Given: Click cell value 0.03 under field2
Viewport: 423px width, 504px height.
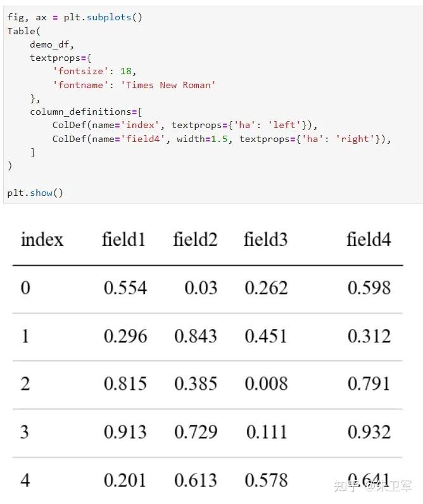Looking at the screenshot, I should tap(201, 288).
